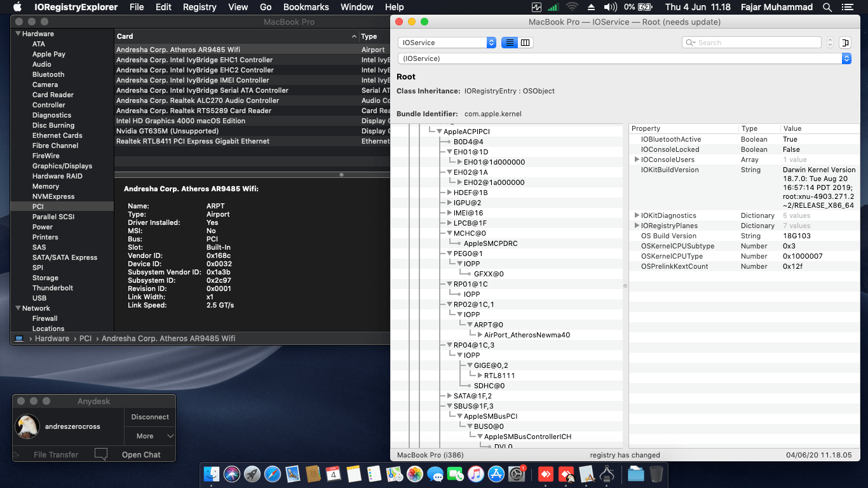Select Graphics/Displays in System Information sidebar
868x488 pixels.
62,166
